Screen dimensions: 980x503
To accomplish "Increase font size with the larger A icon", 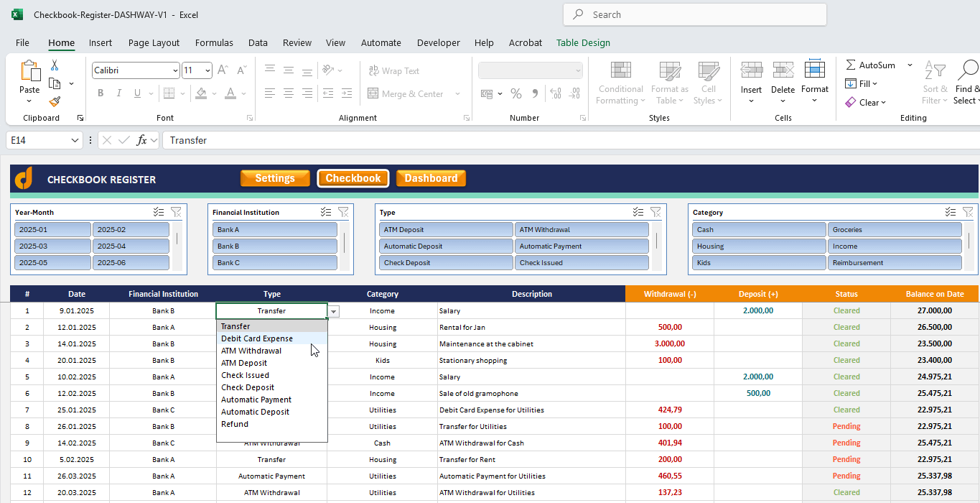I will pos(223,70).
